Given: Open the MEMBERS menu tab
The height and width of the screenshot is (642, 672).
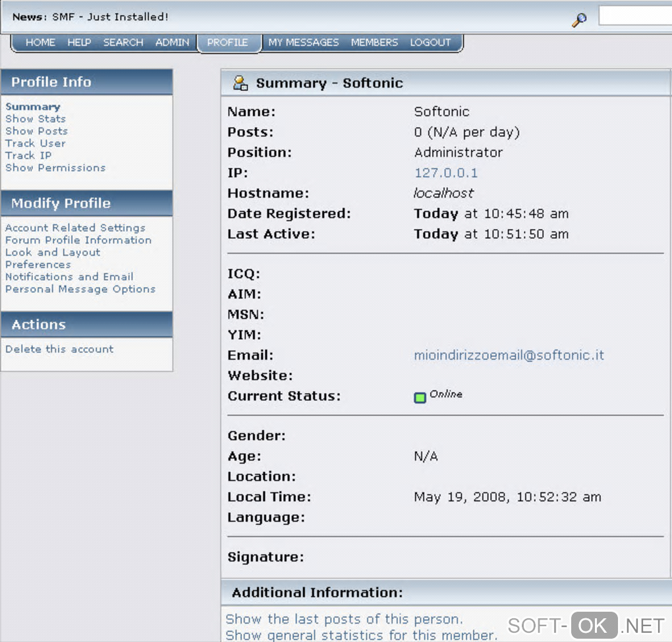Looking at the screenshot, I should click(375, 42).
